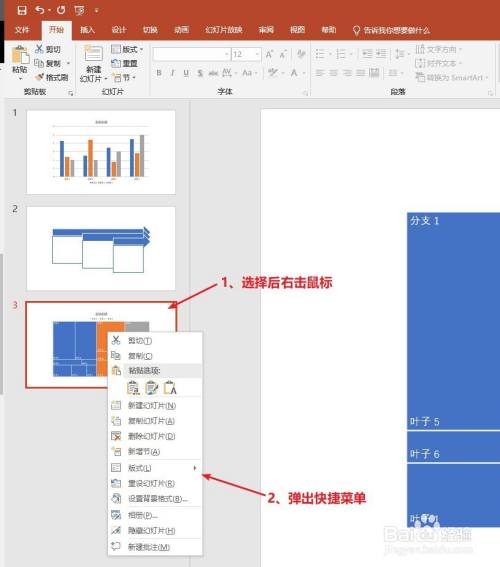This screenshot has height=567, width=500.
Task: Select slide 1 bar chart thumbnail
Action: [x=101, y=152]
